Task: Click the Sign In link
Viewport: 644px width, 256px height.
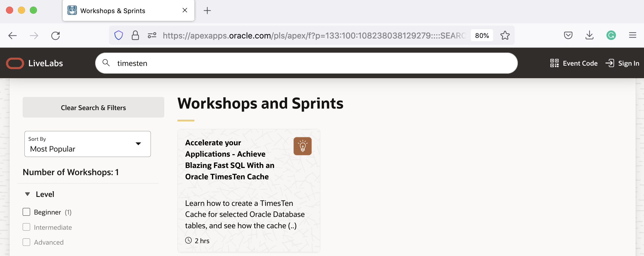Action: [628, 63]
